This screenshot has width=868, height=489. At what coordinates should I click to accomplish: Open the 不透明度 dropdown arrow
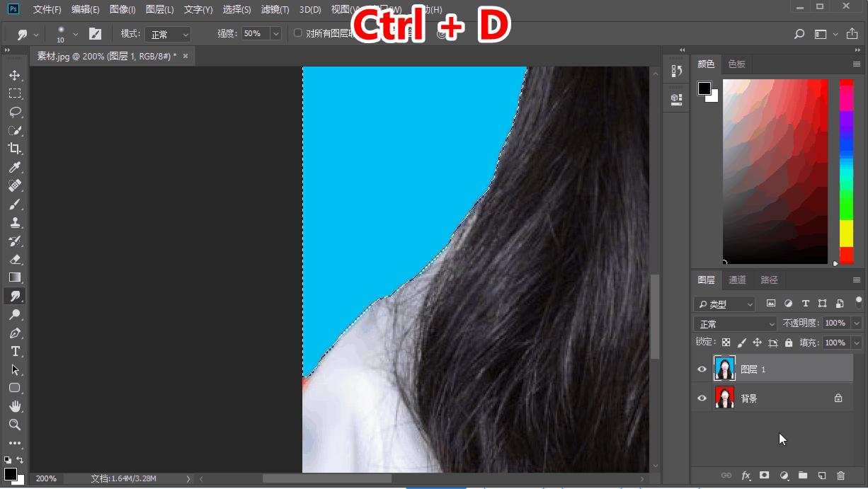pyautogui.click(x=857, y=323)
